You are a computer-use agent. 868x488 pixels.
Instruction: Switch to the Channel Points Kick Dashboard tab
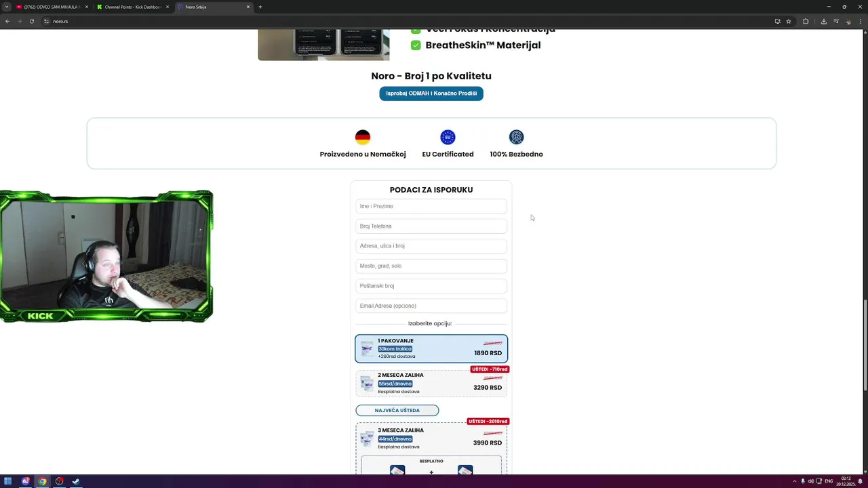pyautogui.click(x=133, y=7)
